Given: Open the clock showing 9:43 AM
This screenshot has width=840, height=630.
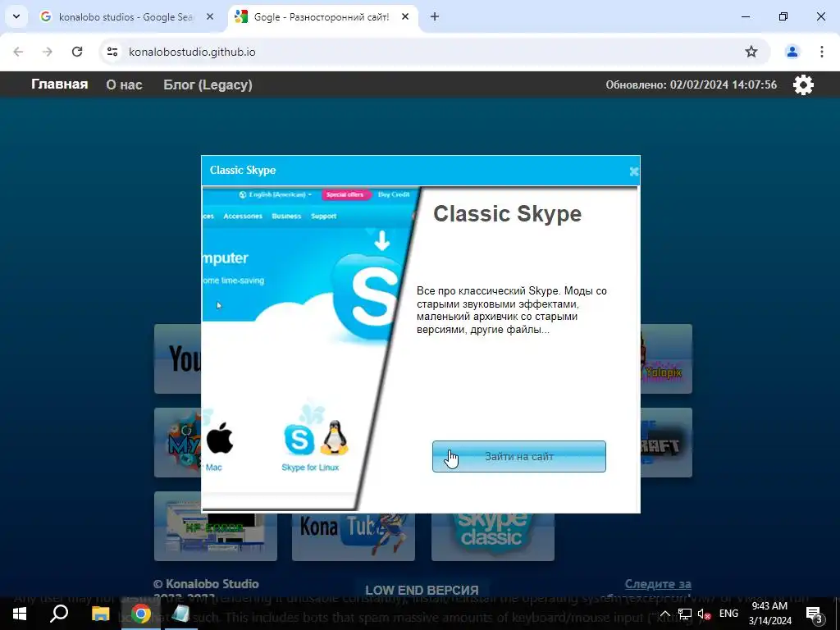Looking at the screenshot, I should [769, 614].
